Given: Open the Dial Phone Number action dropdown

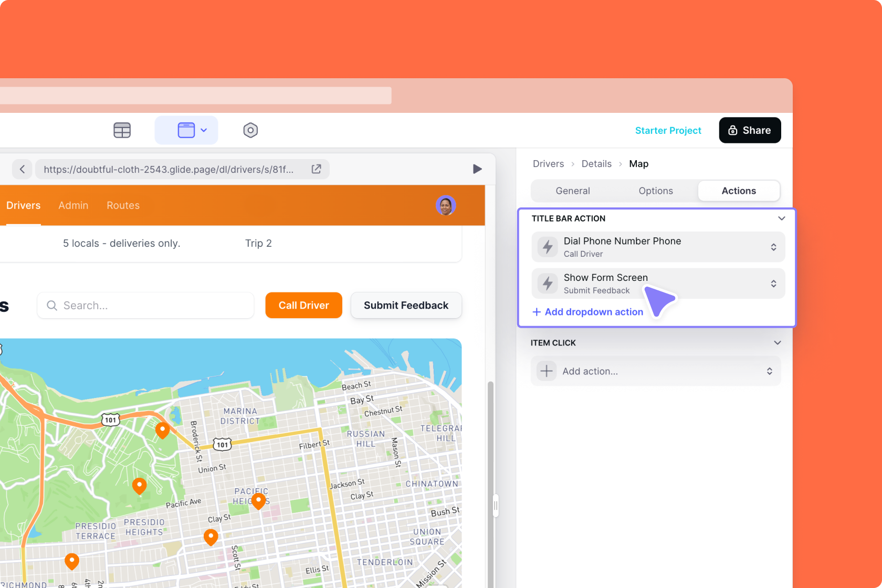Looking at the screenshot, I should [x=773, y=247].
